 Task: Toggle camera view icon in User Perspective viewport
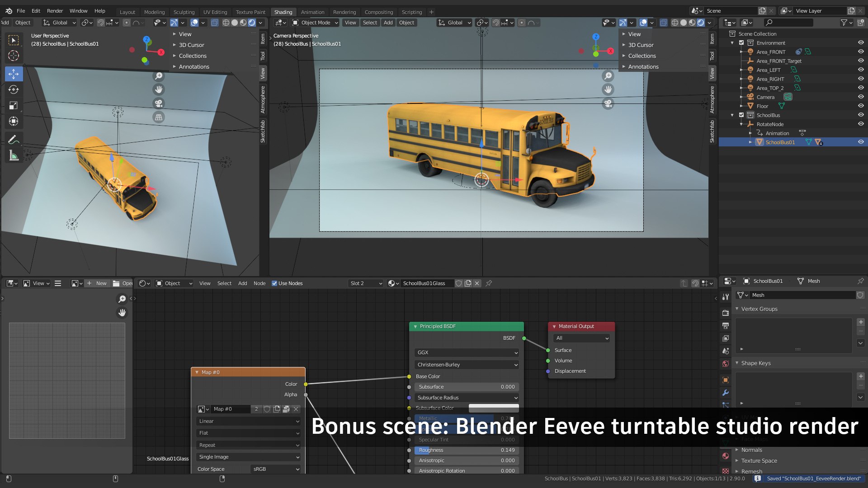pyautogui.click(x=159, y=103)
